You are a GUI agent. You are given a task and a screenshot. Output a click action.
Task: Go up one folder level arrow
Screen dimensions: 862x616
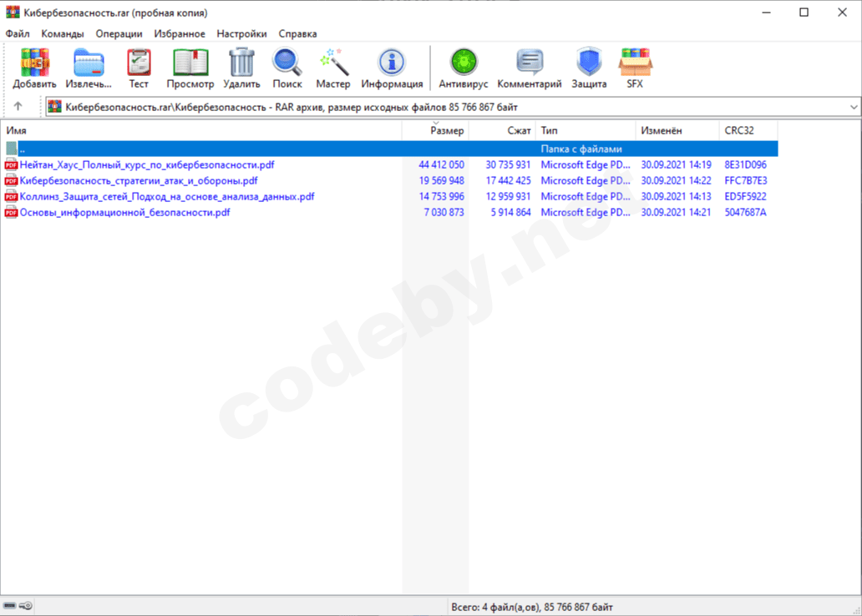coord(18,106)
